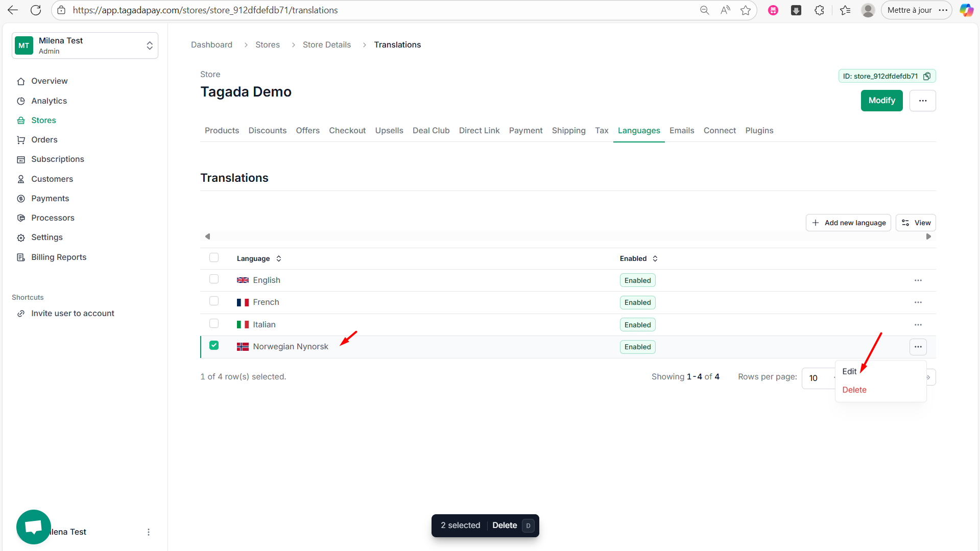
Task: Click the actions button for Norwegian Nynorsk
Action: (918, 347)
